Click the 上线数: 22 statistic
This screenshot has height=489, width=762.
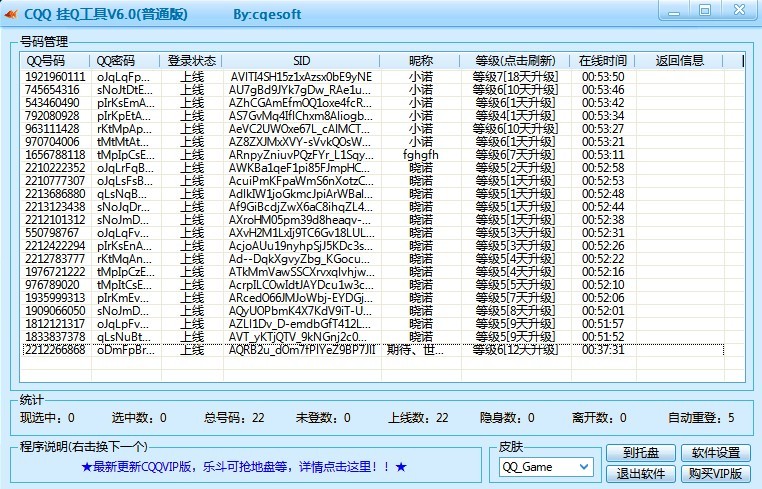418,418
